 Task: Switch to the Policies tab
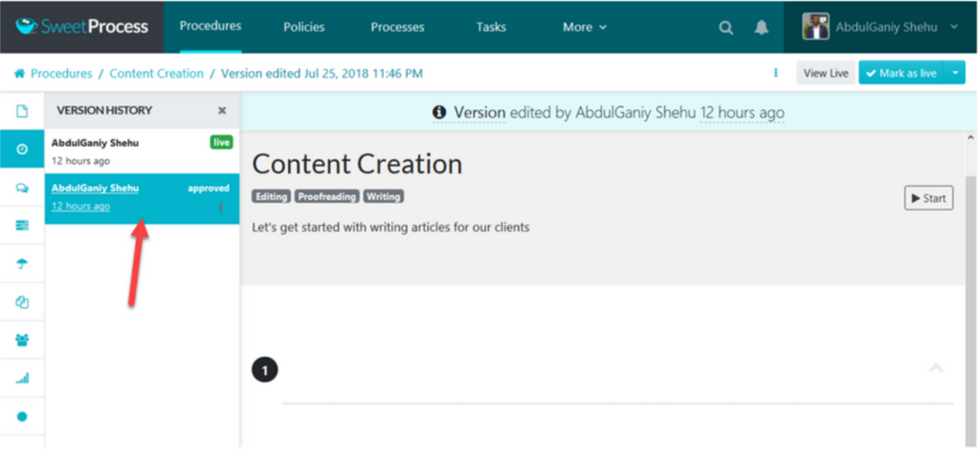pos(304,27)
